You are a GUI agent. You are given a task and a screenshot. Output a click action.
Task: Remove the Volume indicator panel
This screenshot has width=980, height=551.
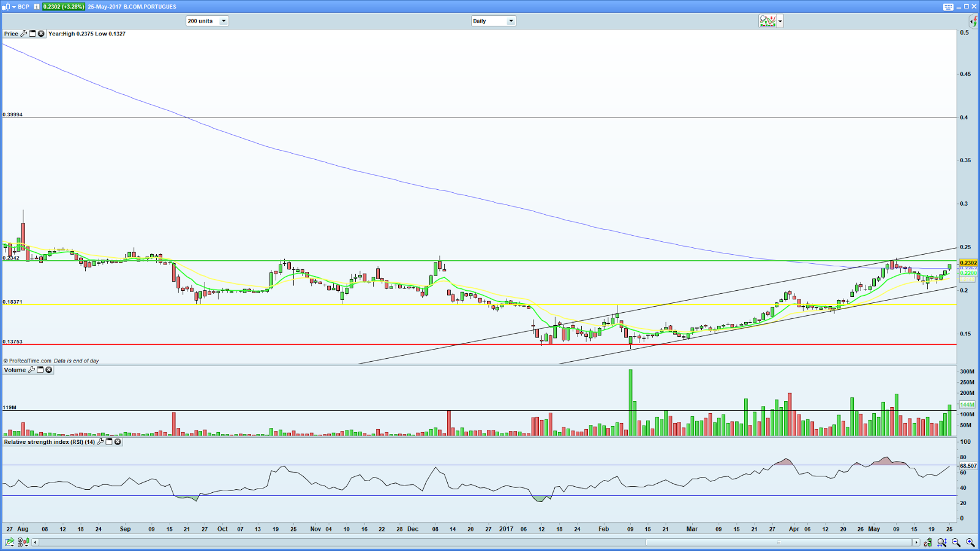[48, 370]
